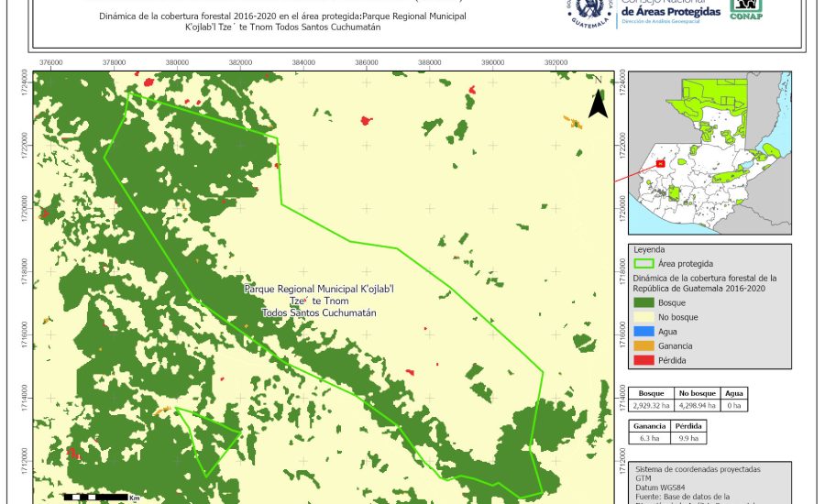Select the Pérdida red legend swatch
This screenshot has height=504, width=825.
pyautogui.click(x=645, y=361)
